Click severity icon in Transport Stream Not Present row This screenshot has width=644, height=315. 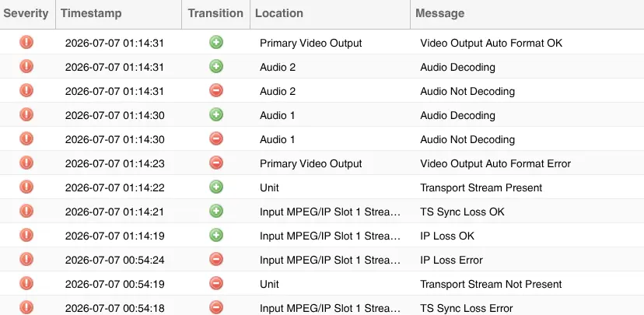[26, 283]
